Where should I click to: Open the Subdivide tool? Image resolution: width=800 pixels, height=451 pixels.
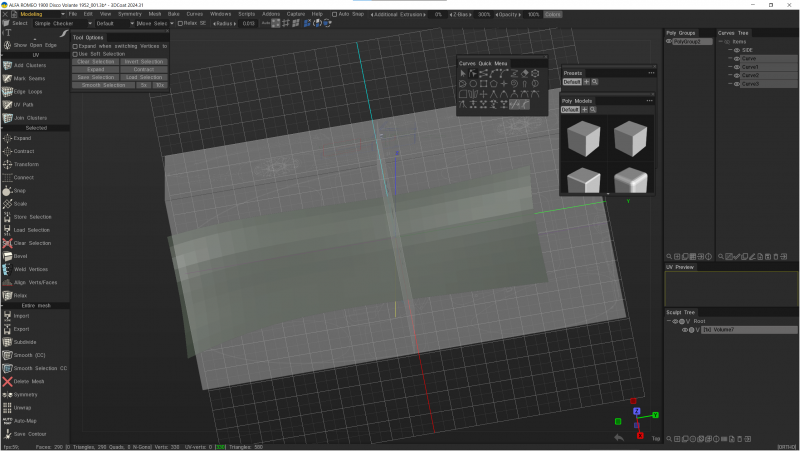(x=25, y=341)
